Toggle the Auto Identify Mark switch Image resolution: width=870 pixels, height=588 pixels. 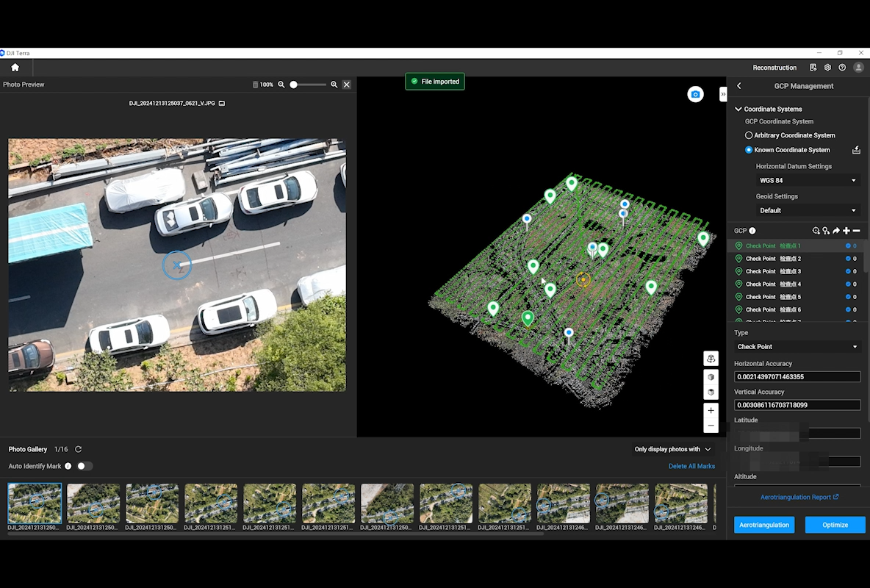(85, 466)
